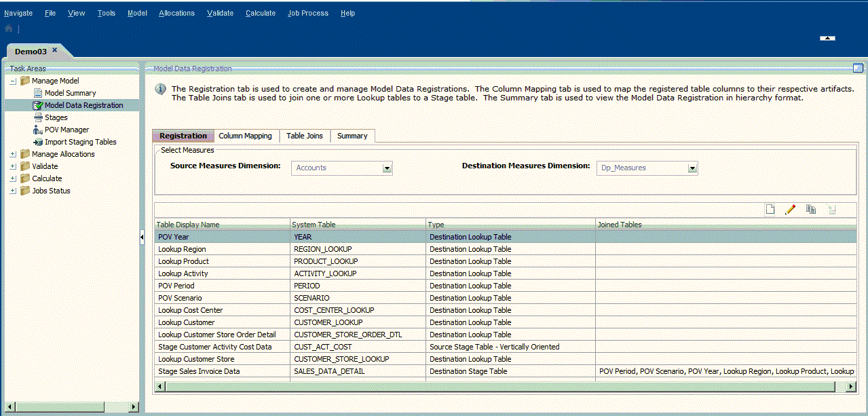868x416 pixels.
Task: Open Import Staging Tables task
Action: click(x=81, y=142)
